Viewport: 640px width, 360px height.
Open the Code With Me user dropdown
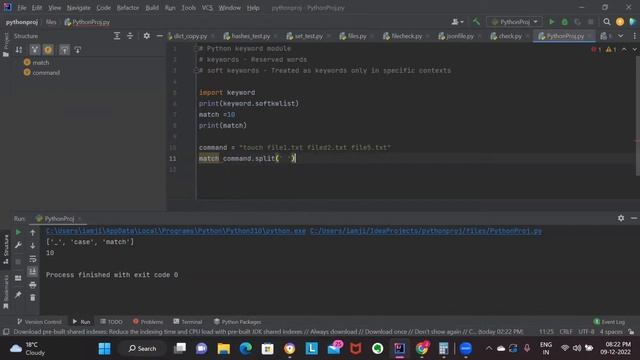coord(457,22)
